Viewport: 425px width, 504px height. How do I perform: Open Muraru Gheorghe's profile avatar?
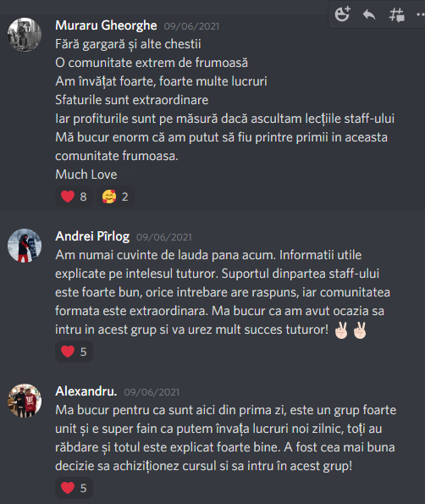click(x=25, y=35)
